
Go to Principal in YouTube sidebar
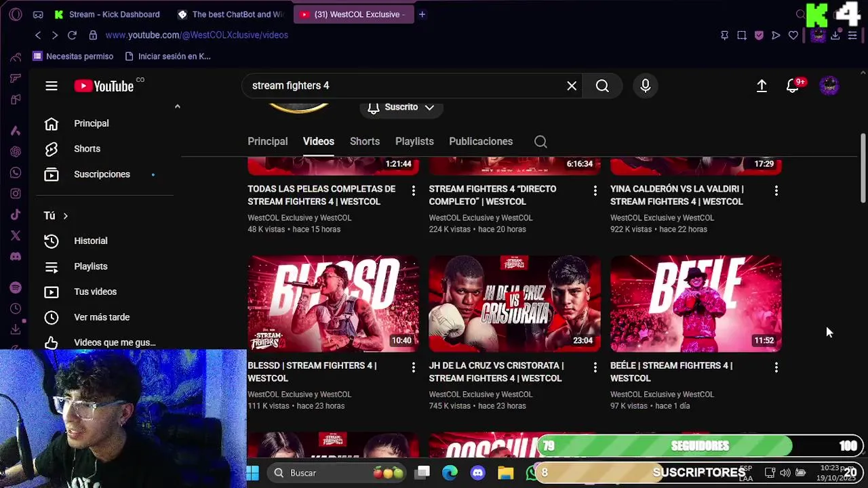(104, 123)
